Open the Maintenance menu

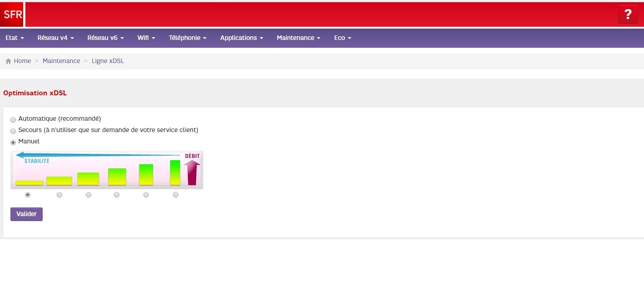(x=298, y=38)
